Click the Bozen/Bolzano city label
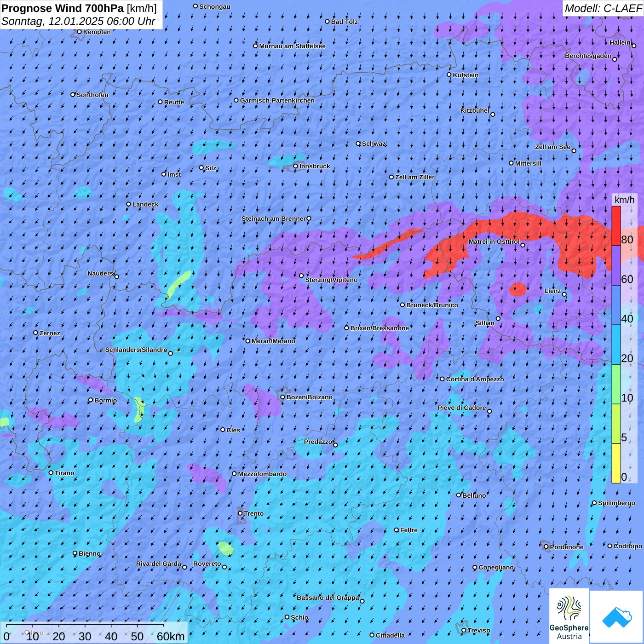The image size is (644, 644). [309, 397]
